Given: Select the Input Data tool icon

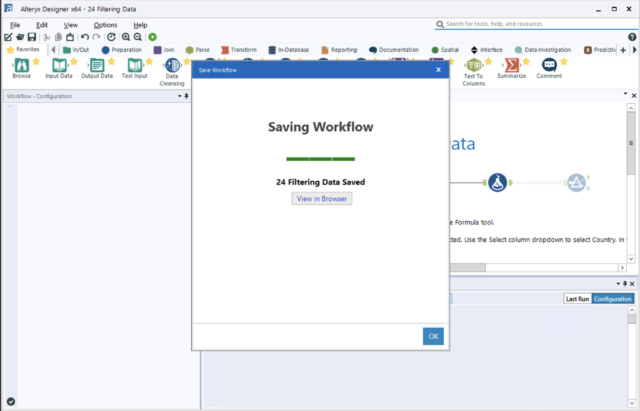Looking at the screenshot, I should point(59,65).
